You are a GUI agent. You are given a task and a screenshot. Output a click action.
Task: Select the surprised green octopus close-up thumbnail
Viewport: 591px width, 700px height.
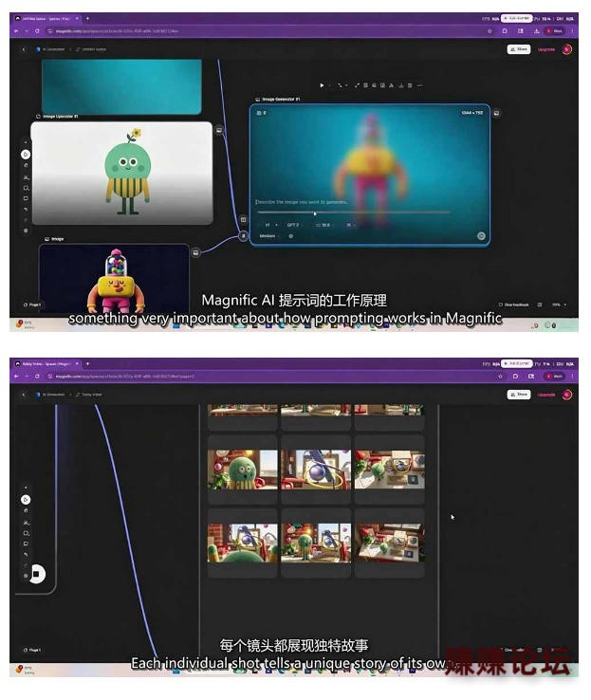point(243,470)
